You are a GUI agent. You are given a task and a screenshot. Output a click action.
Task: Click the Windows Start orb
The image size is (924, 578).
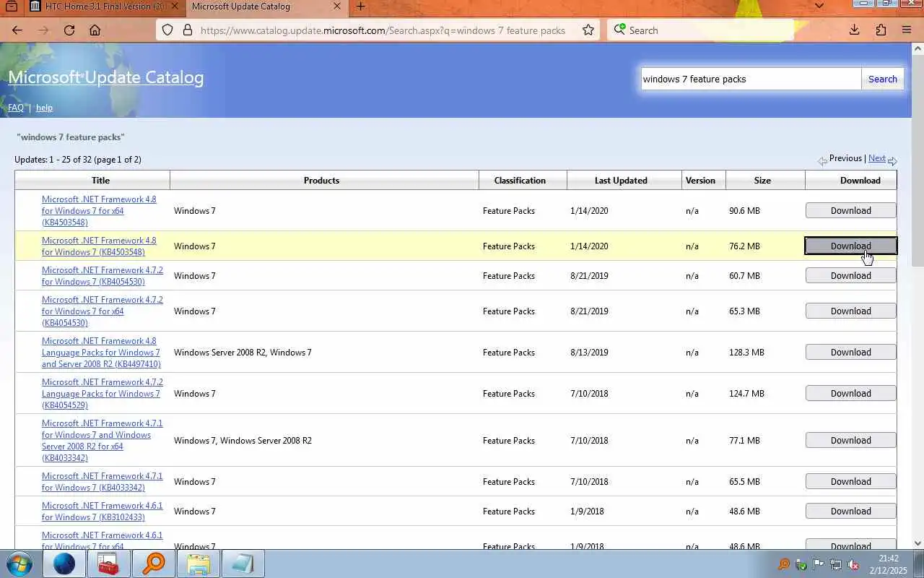[x=18, y=564]
